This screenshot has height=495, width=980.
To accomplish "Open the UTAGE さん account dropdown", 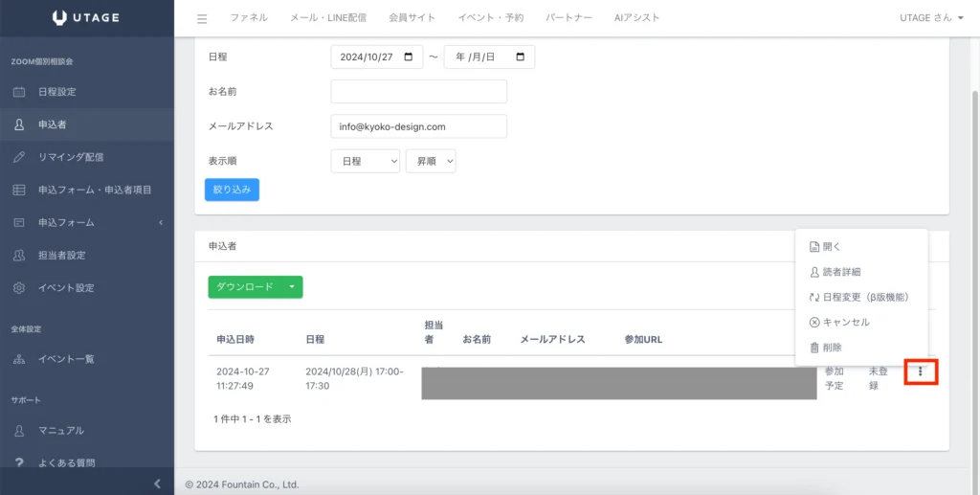I will [x=931, y=17].
